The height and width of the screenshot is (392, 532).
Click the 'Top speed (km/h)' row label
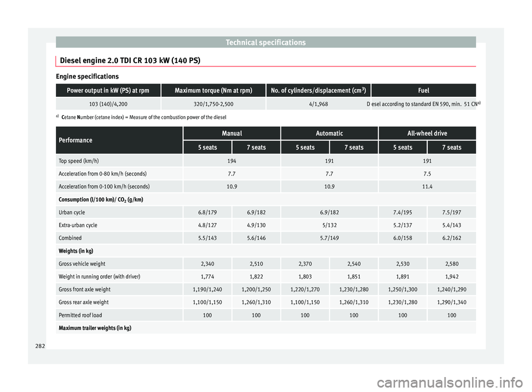[79, 161]
